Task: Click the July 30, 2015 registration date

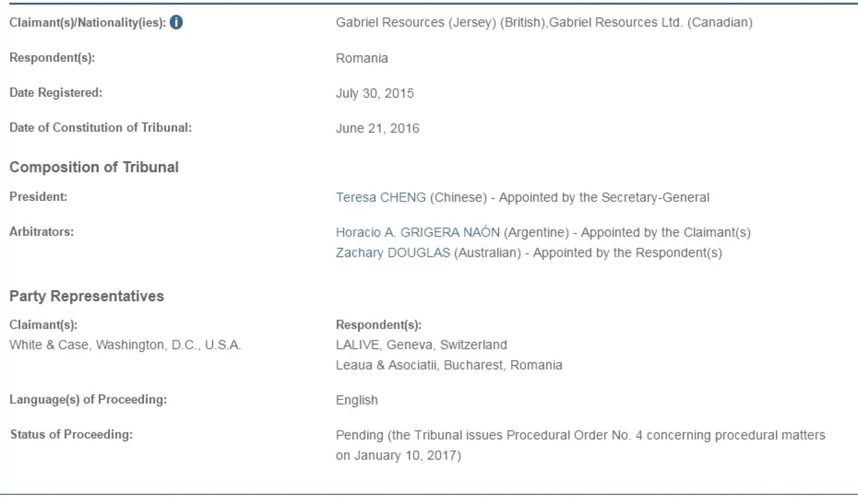Action: pos(375,93)
